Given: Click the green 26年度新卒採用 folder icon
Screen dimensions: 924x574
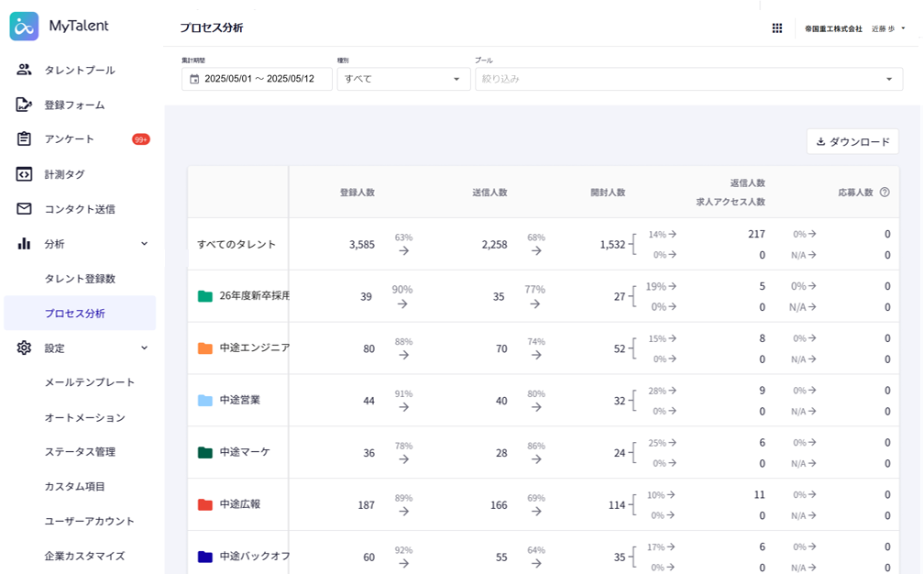Looking at the screenshot, I should [205, 296].
